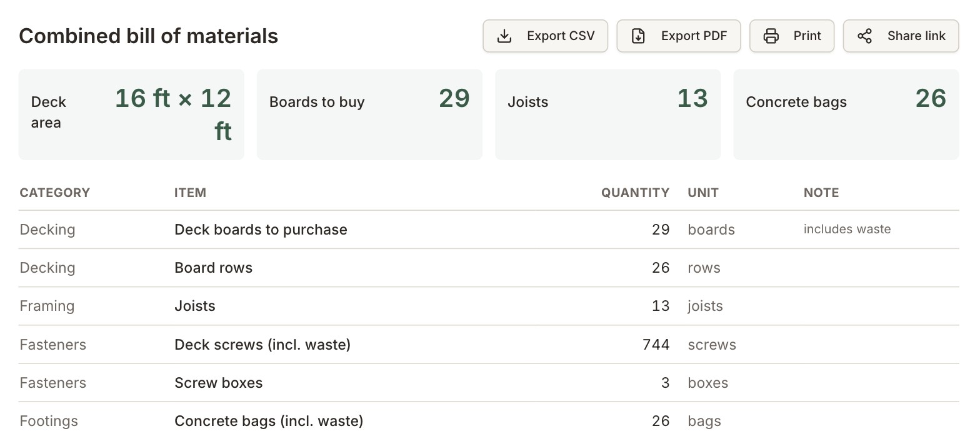Select "Concrete bags (incl. waste)" table item
The height and width of the screenshot is (446, 980).
(x=269, y=421)
